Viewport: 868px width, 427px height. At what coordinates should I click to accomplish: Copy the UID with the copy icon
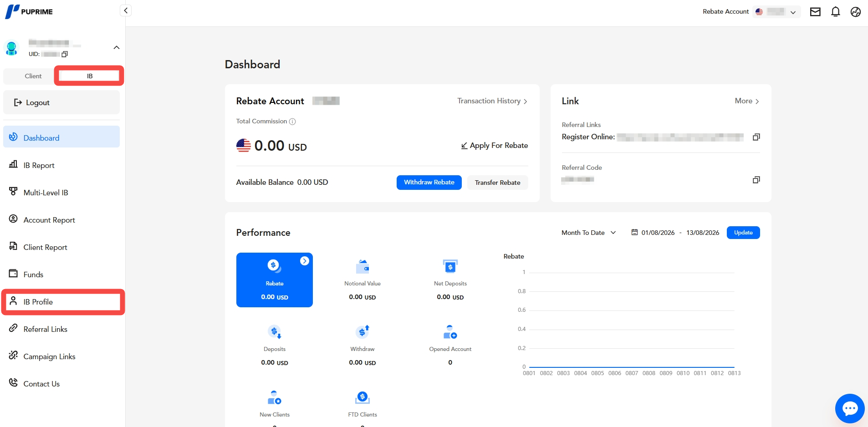65,54
